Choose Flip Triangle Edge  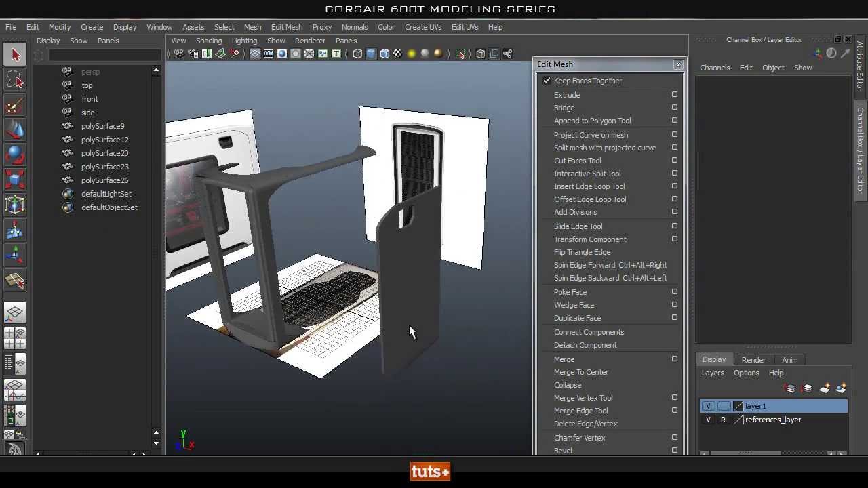click(x=583, y=252)
